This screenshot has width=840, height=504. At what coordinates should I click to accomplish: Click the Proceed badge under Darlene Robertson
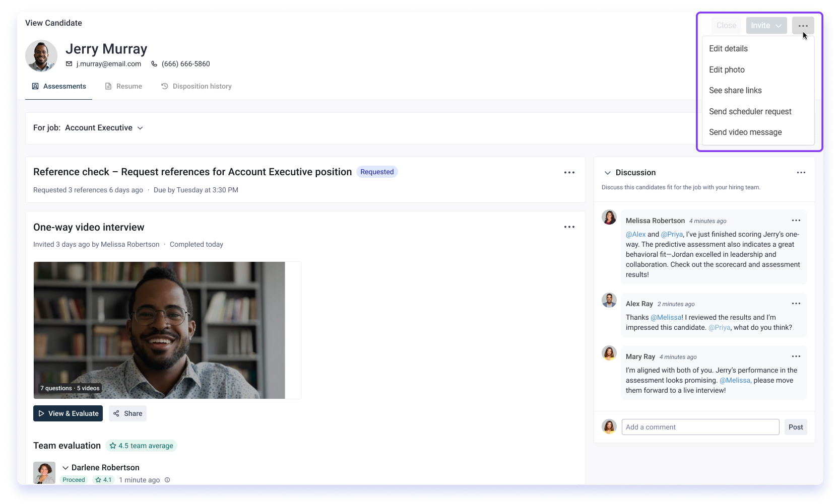pyautogui.click(x=74, y=480)
